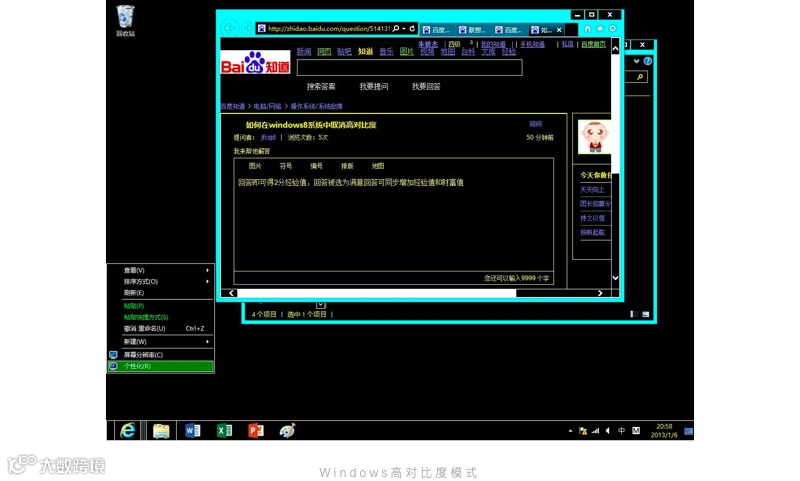The width and height of the screenshot is (800, 481).
Task: Open File Explorer from the taskbar
Action: 161,431
